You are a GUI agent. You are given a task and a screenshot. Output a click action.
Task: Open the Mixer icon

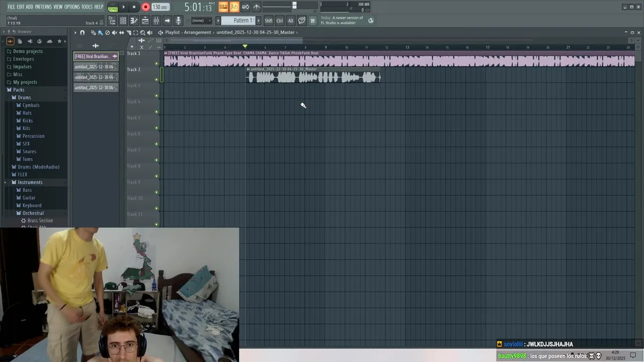point(156,21)
